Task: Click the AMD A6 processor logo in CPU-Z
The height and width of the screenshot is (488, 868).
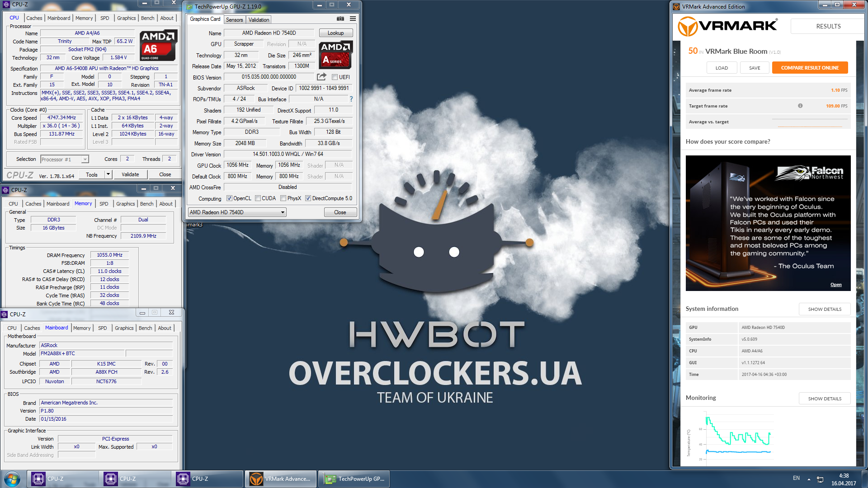Action: pos(157,46)
